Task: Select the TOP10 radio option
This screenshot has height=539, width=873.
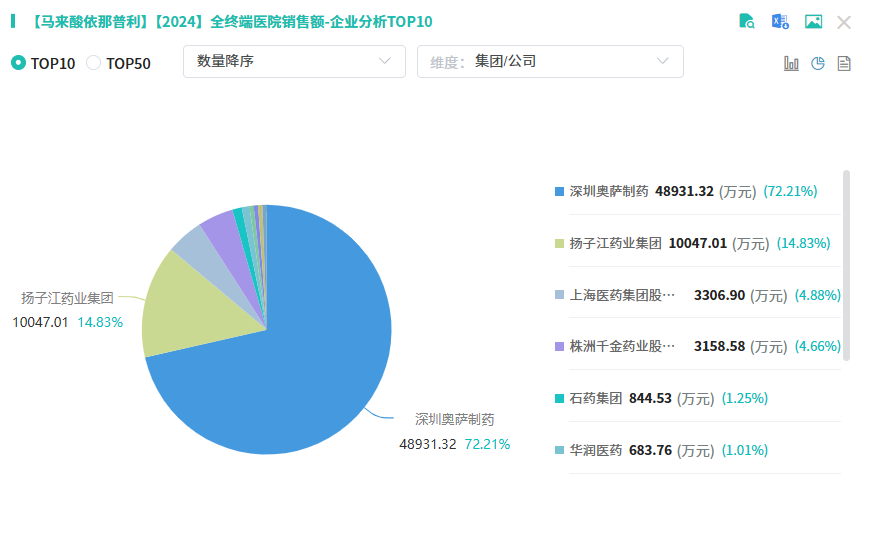Action: [19, 63]
